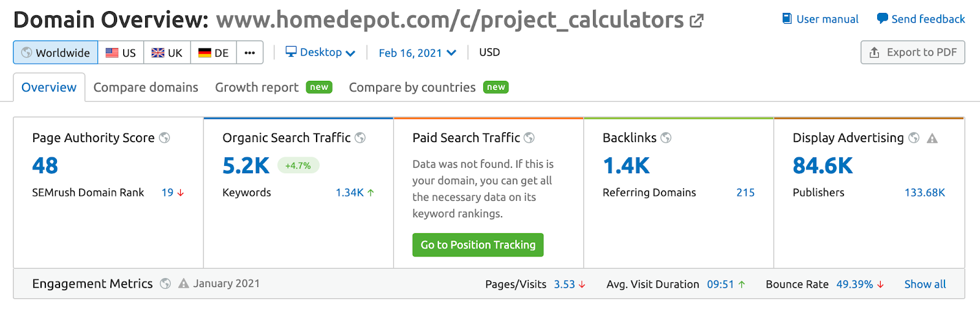Switch database to UK
The width and height of the screenshot is (980, 311).
(x=167, y=53)
